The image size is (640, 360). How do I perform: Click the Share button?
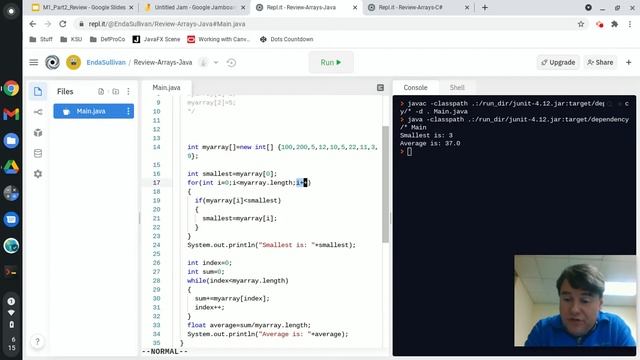click(x=600, y=62)
